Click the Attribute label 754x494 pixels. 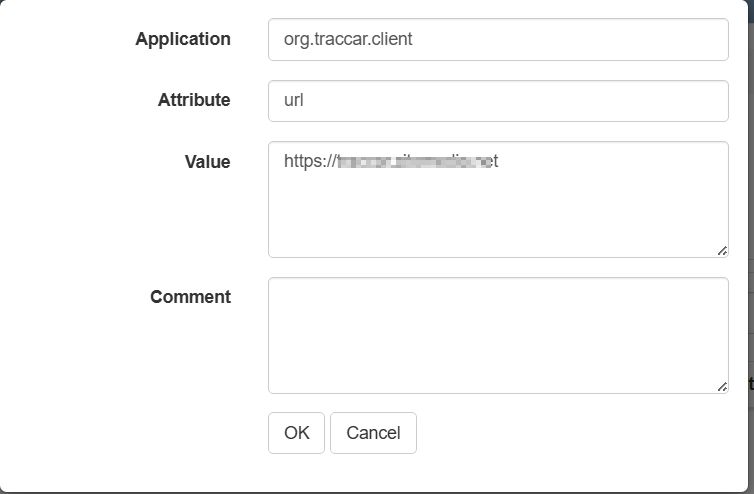(x=194, y=100)
